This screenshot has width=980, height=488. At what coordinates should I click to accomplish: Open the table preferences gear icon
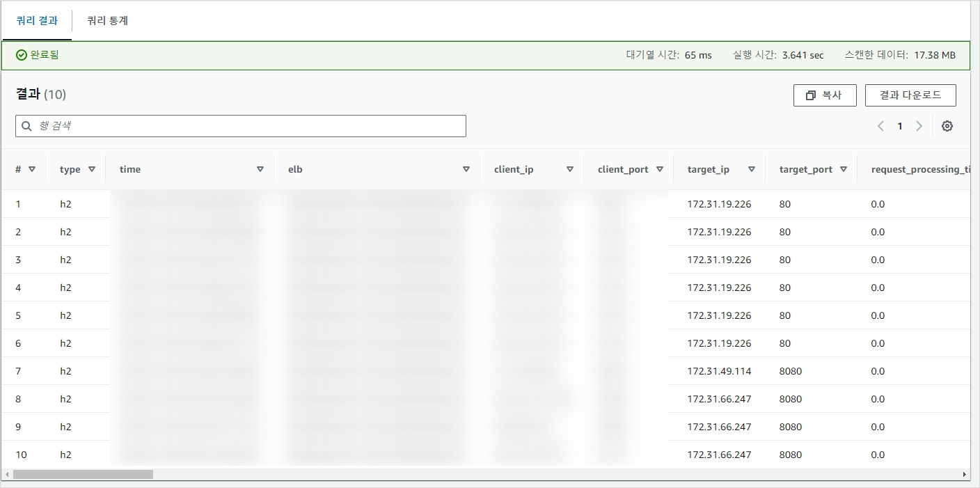tap(947, 126)
